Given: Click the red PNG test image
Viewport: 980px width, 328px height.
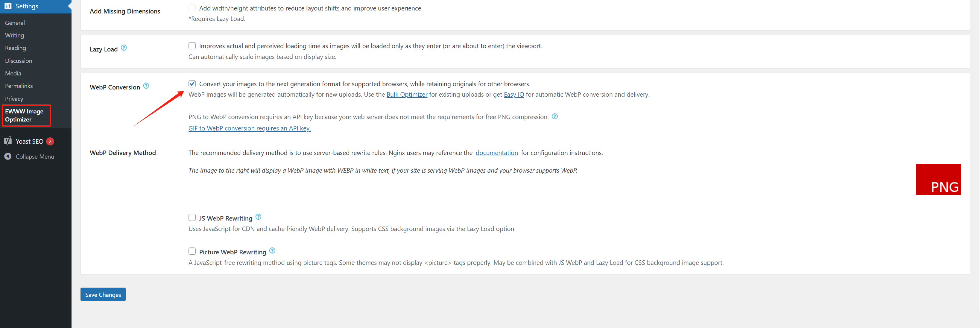Looking at the screenshot, I should coord(938,179).
